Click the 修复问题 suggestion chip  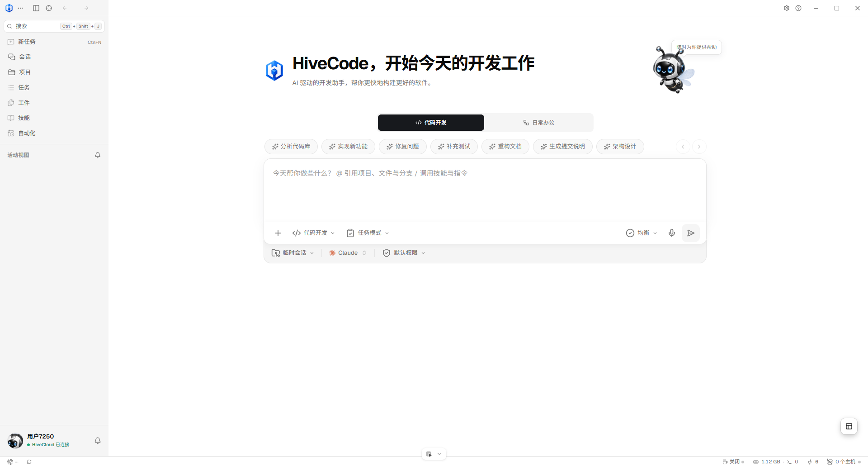pos(402,147)
